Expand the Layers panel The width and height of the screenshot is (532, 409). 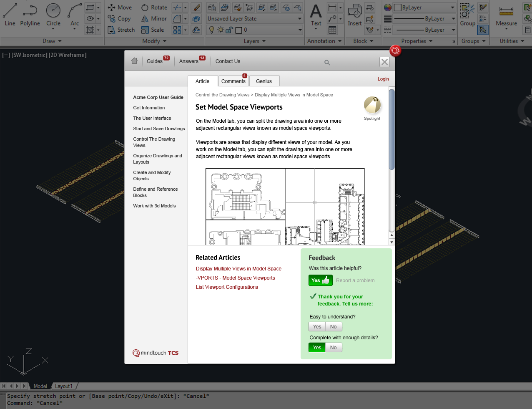[255, 41]
